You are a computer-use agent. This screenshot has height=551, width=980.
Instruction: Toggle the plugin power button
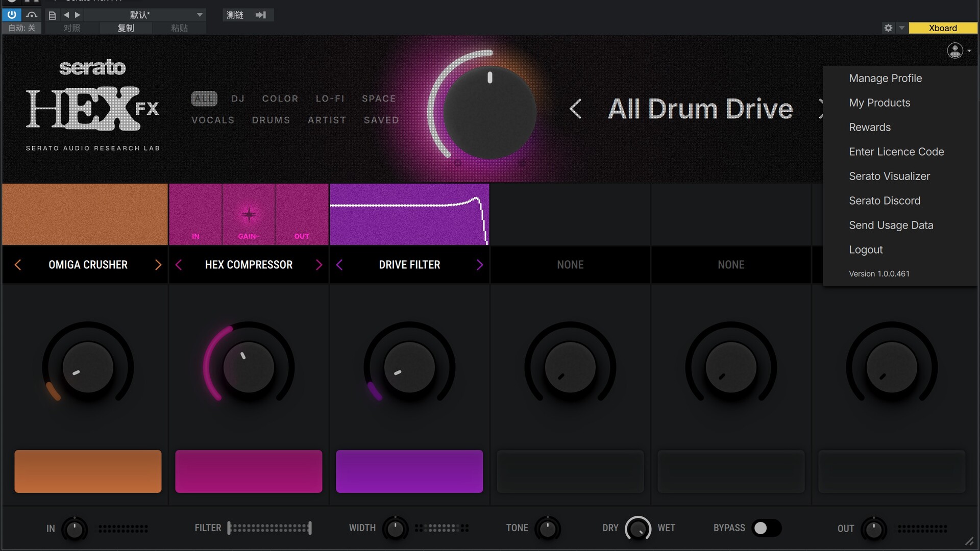click(x=11, y=15)
